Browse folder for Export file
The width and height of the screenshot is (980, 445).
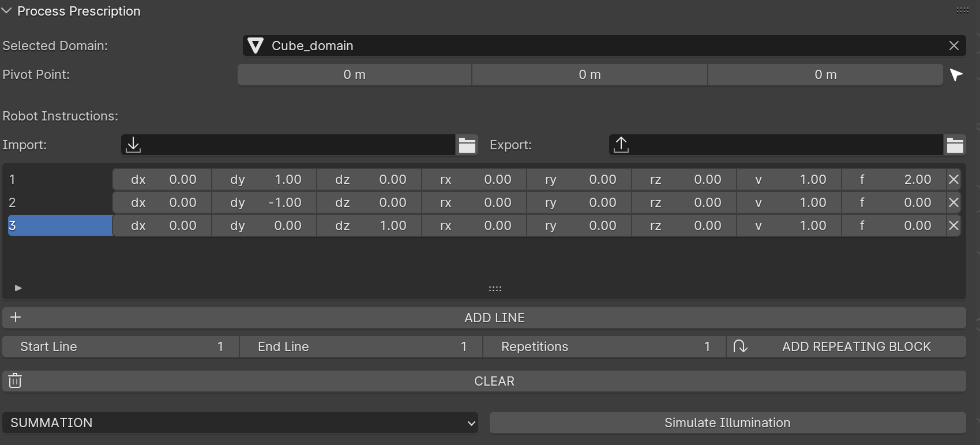point(955,145)
